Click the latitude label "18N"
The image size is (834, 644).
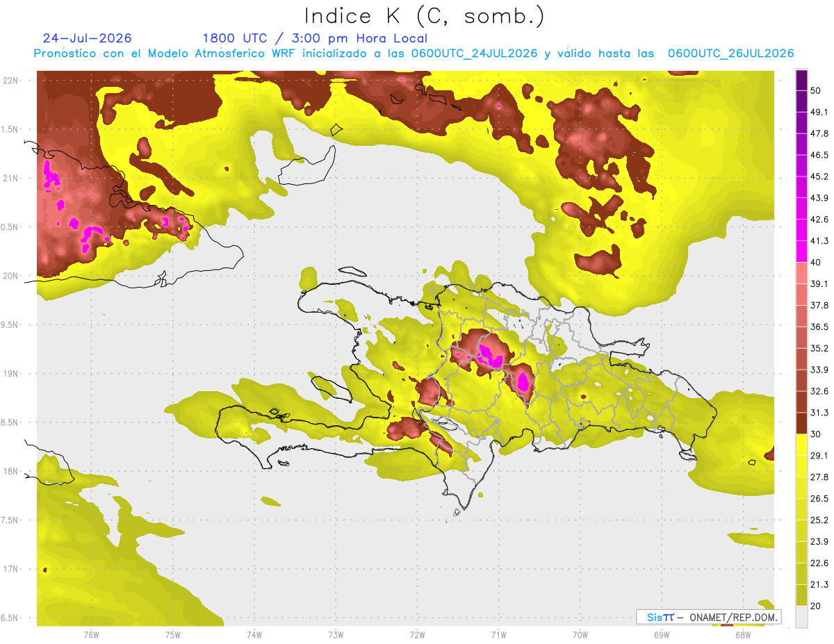tap(11, 471)
